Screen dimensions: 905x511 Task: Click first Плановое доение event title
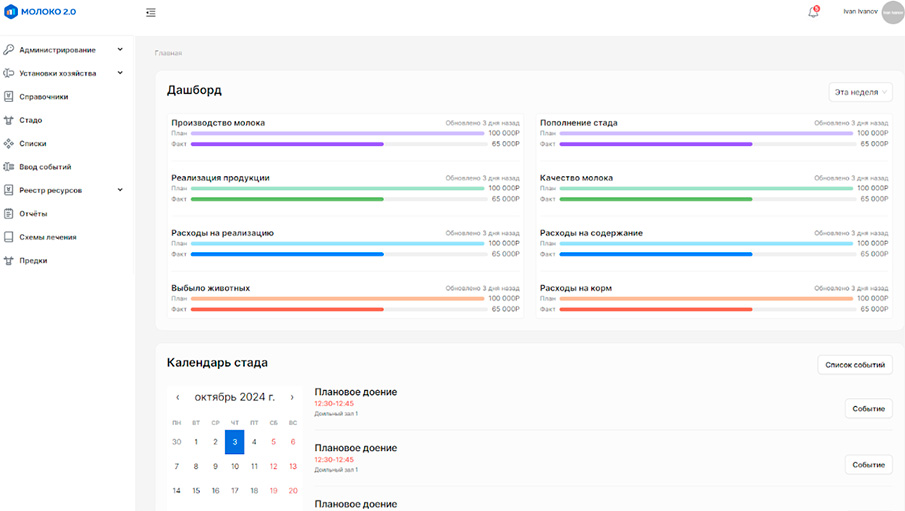click(x=356, y=392)
